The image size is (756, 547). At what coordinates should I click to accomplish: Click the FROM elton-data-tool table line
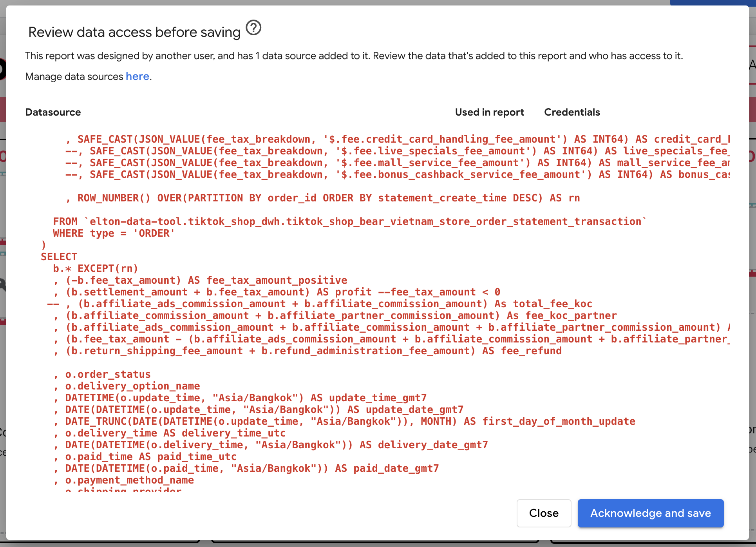click(x=349, y=221)
